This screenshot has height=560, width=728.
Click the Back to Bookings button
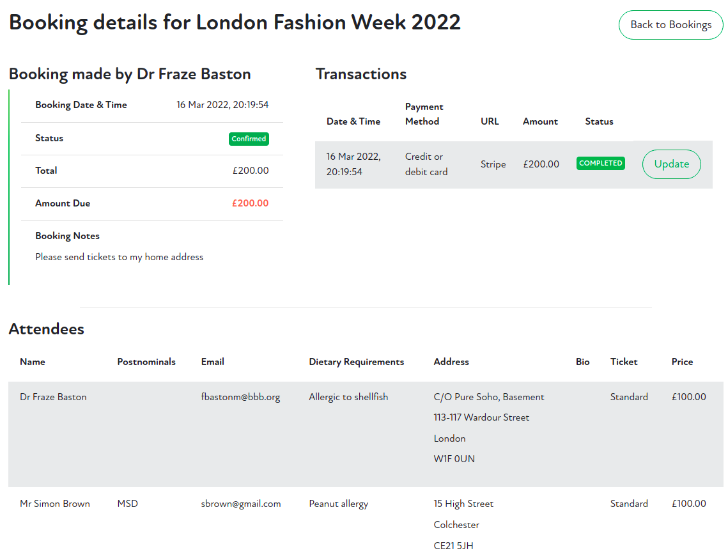pyautogui.click(x=670, y=25)
